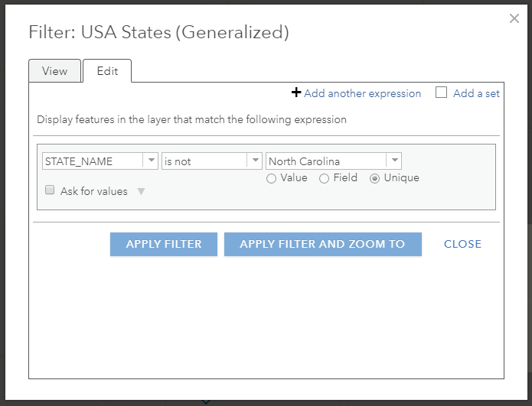Screen dimensions: 532x406
Task: Select the Edit tab
Action: coord(107,71)
